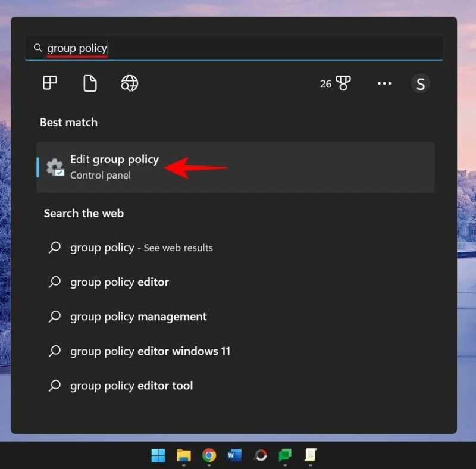Click magnifier icon beside 'group policy editor windows 11'
476x469 pixels.
click(x=55, y=351)
